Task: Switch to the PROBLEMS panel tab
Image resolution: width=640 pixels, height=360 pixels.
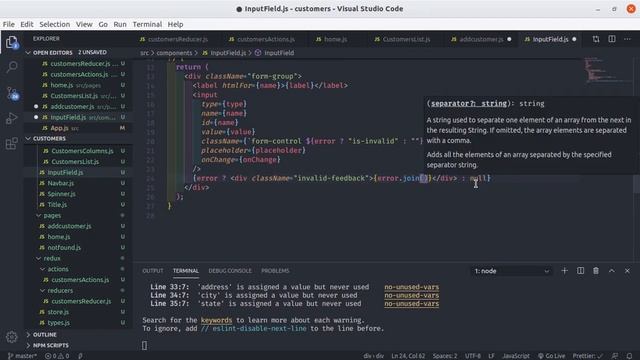Action: (275, 271)
